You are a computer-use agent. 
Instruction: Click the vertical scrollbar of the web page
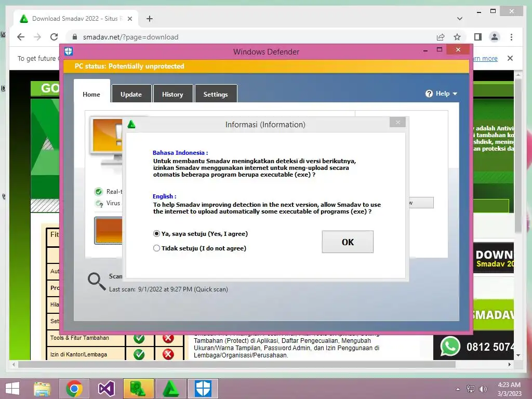[x=518, y=156]
